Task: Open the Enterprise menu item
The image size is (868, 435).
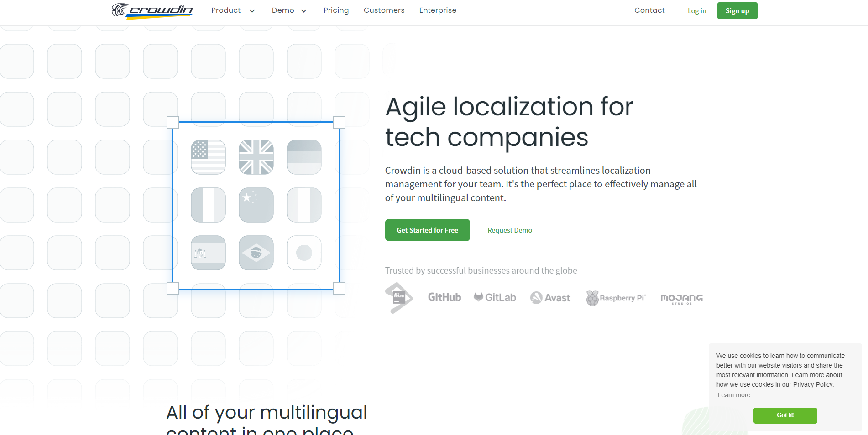Action: coord(438,10)
